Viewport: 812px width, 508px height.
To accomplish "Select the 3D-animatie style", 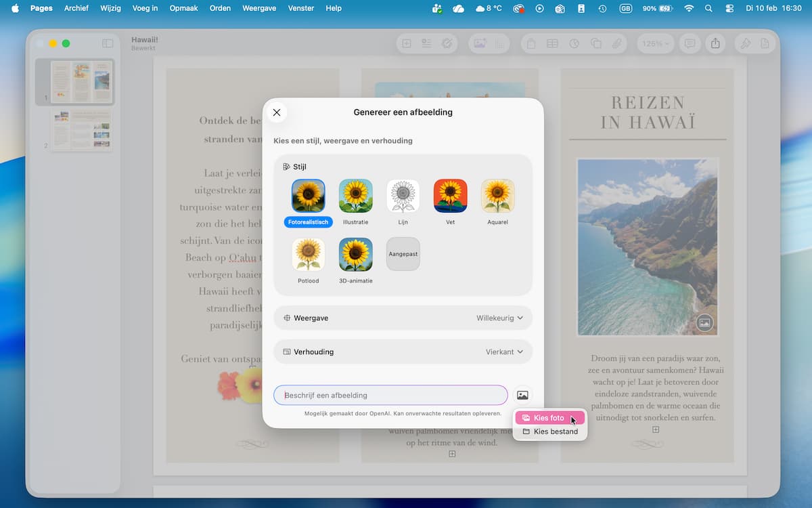I will tap(355, 255).
